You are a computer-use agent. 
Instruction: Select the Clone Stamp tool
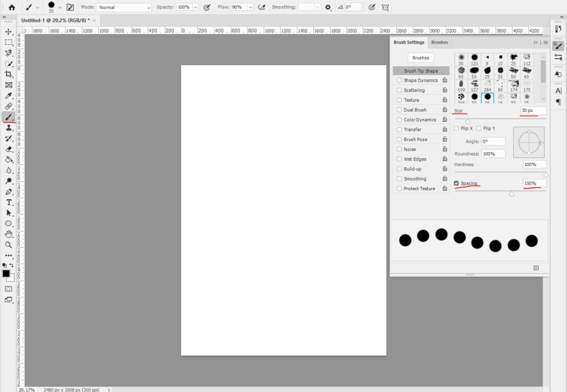8,128
